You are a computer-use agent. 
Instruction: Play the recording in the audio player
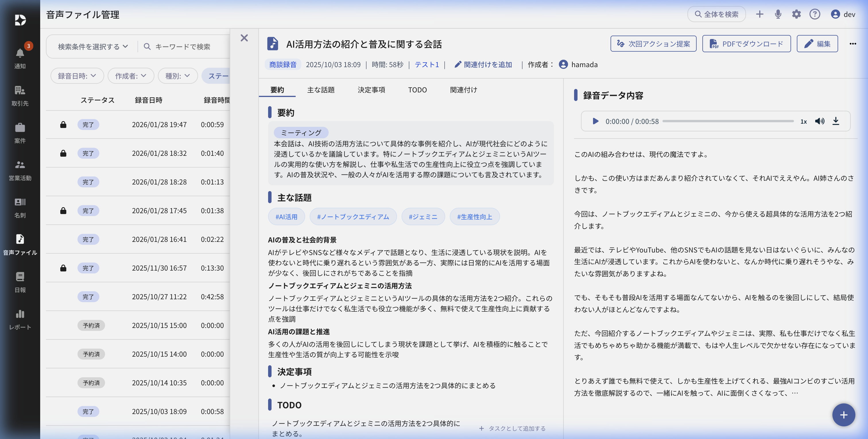click(595, 121)
